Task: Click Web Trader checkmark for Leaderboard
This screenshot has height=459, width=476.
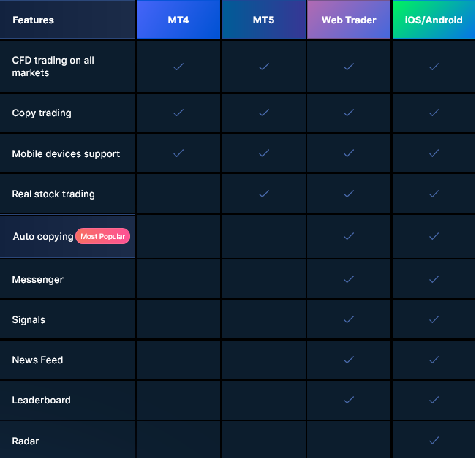Action: [x=349, y=400]
